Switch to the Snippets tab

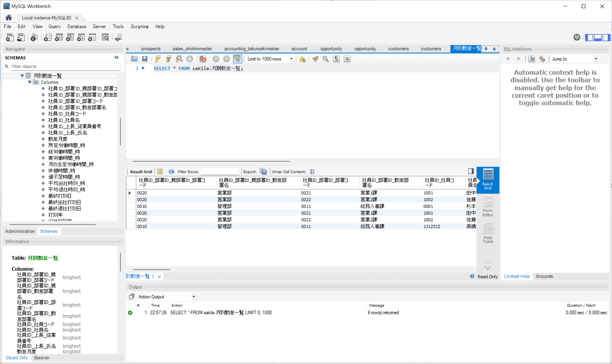[x=544, y=276]
